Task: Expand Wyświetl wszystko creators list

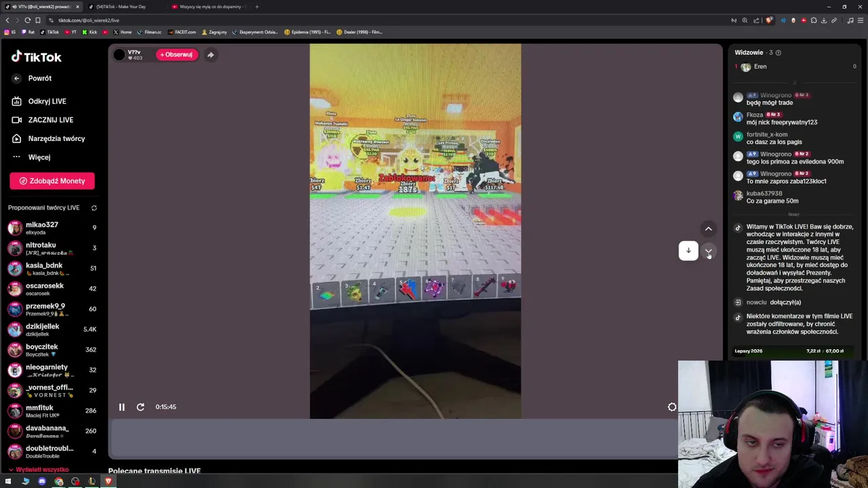Action: pos(39,470)
